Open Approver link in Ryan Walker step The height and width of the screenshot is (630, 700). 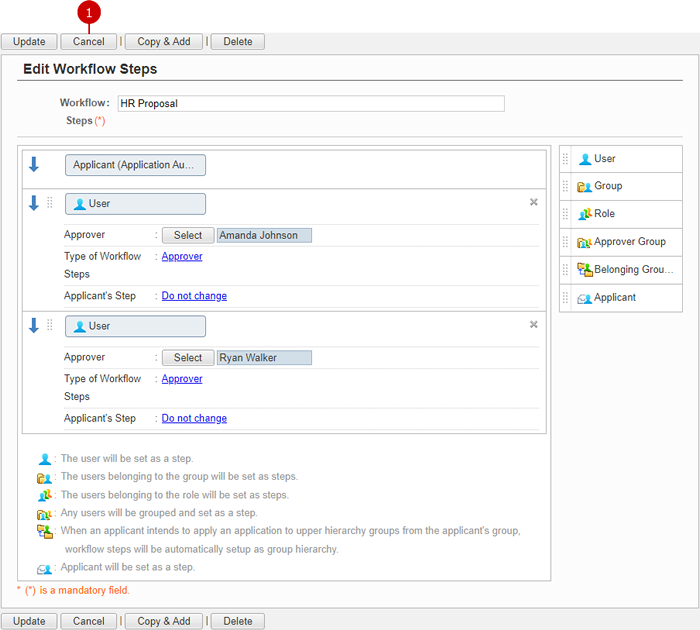pos(182,379)
